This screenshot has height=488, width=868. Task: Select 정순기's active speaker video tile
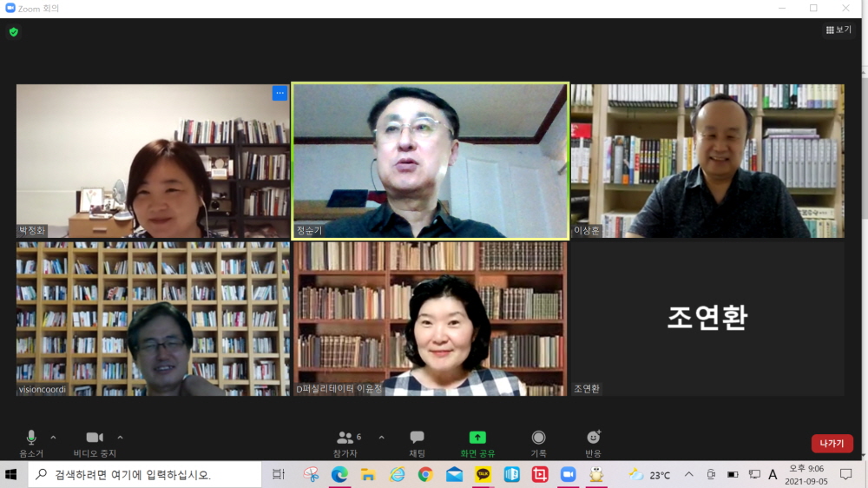click(x=431, y=161)
